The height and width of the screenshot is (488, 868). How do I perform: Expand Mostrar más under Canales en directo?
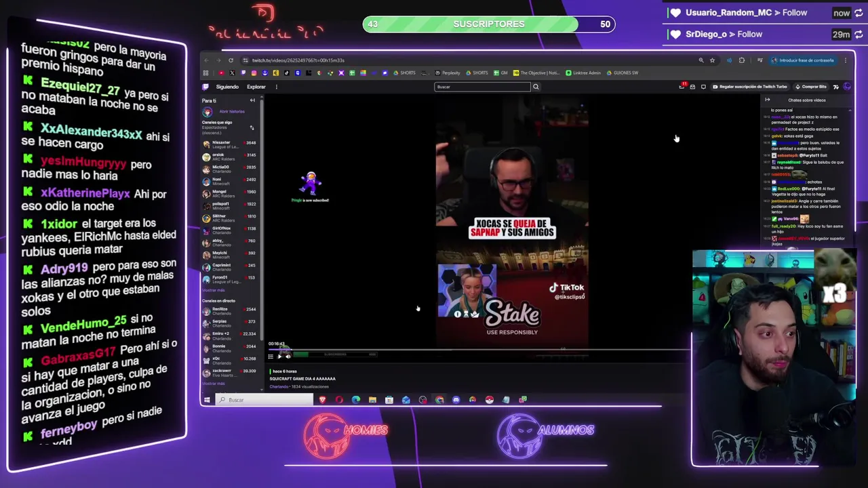214,384
